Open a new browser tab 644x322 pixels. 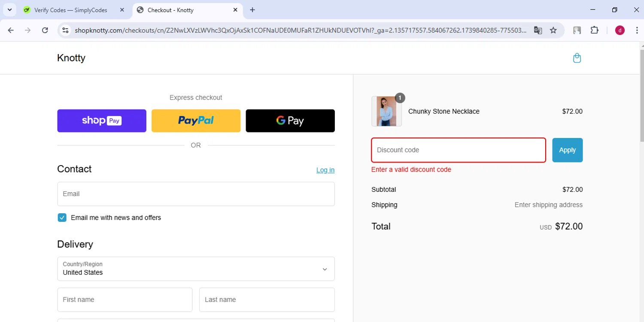tap(252, 10)
